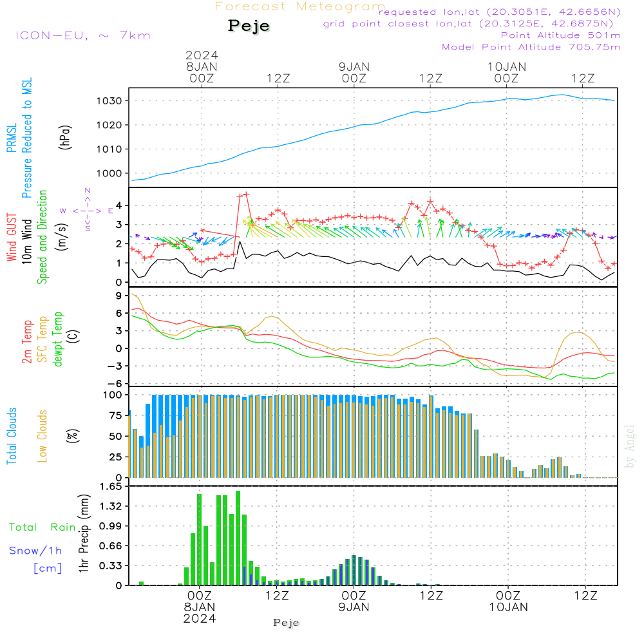Image resolution: width=644 pixels, height=644 pixels.
Task: Select the "(%)" cloud unit label
Action: click(x=72, y=436)
